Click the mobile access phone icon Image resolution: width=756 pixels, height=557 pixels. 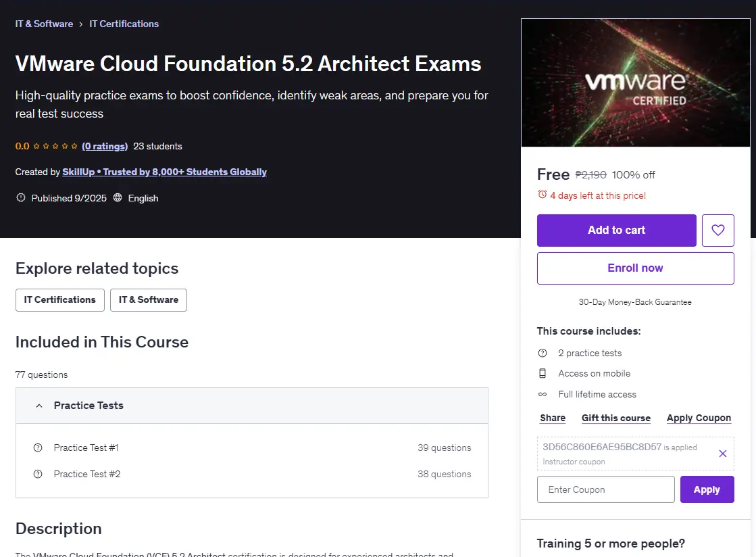[x=543, y=373]
